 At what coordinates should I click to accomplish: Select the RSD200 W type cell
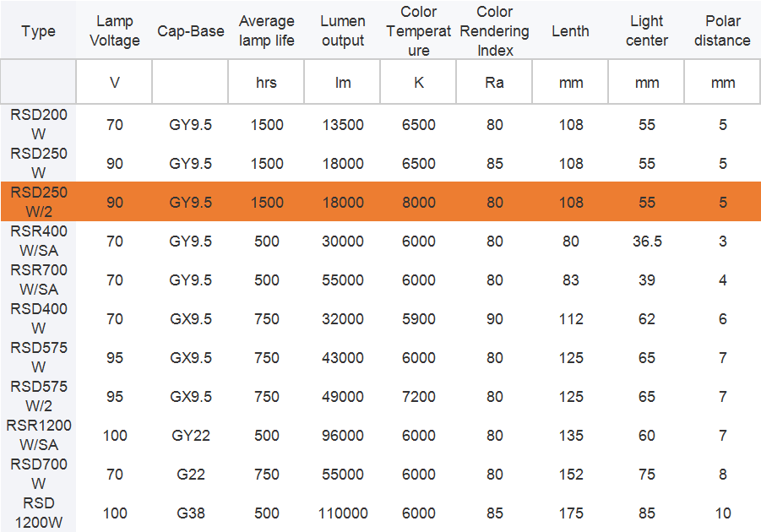(38, 124)
